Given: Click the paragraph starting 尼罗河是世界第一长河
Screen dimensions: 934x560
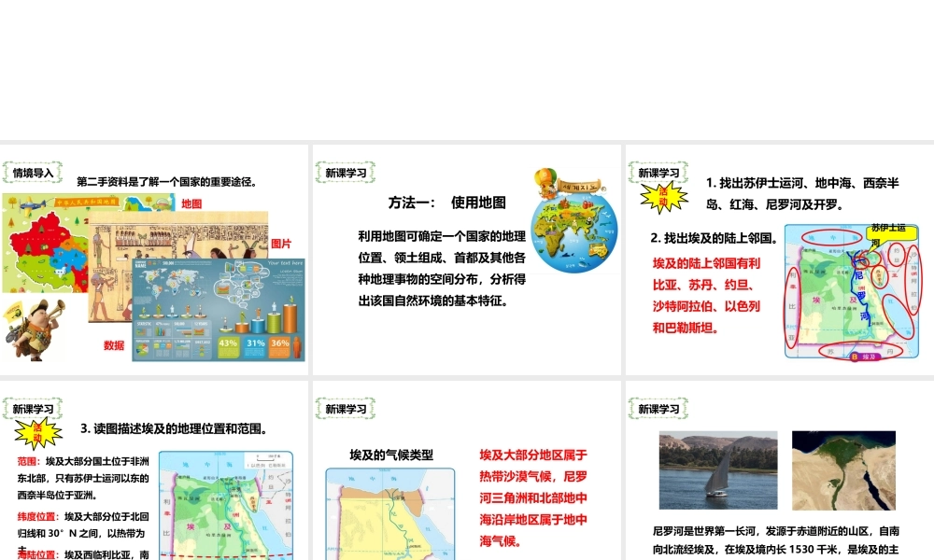Looking at the screenshot, I should tap(776, 540).
